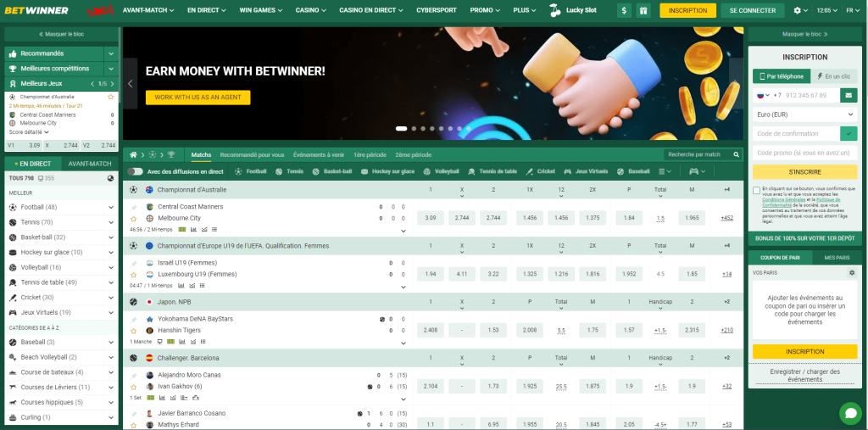The width and height of the screenshot is (868, 430).
Task: Open the live chat bubble icon
Action: [x=850, y=413]
